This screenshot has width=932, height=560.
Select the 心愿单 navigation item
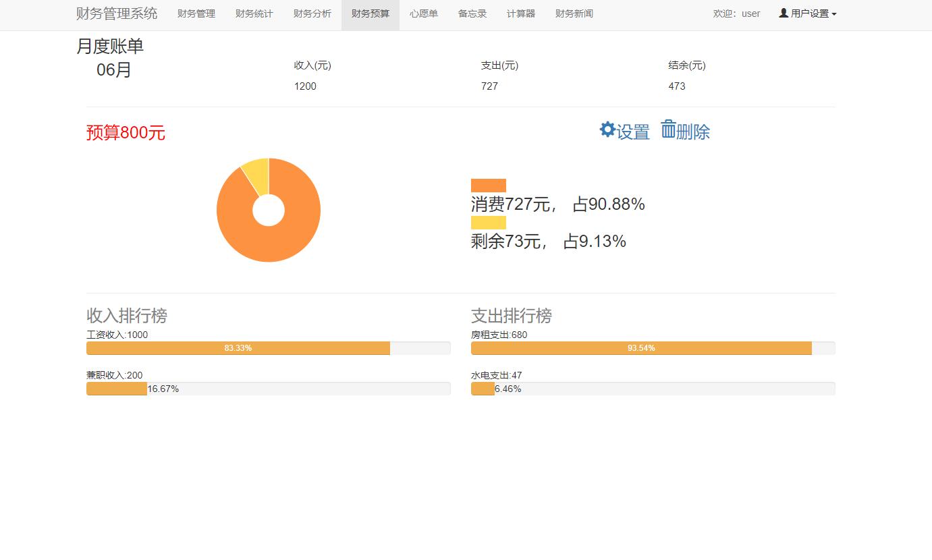(x=423, y=13)
